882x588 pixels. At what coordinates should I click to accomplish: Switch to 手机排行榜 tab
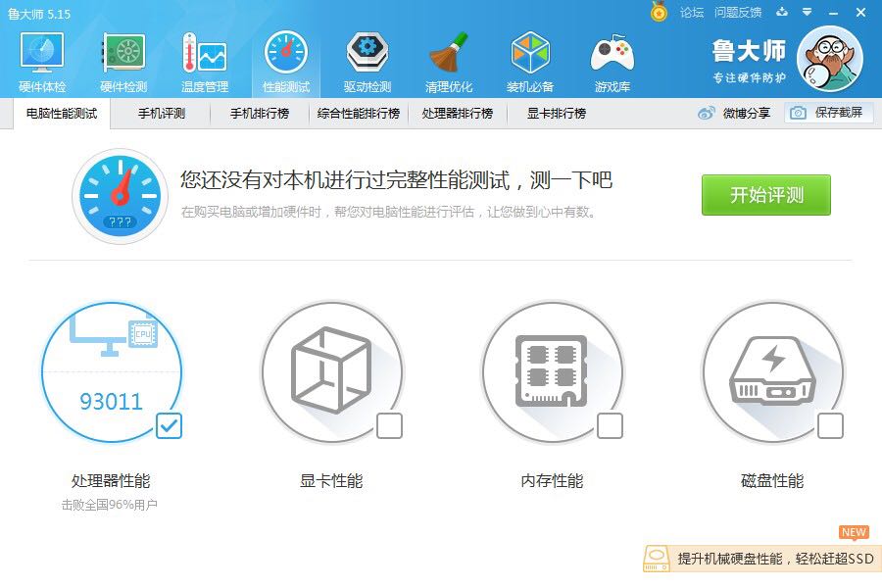(260, 114)
